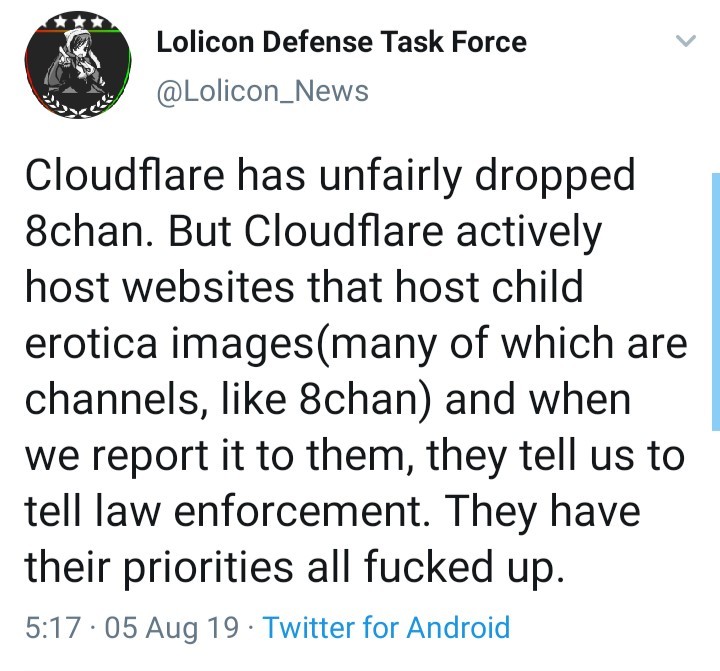Click the tweet's last line about priorities
The width and height of the screenshot is (720, 671).
(294, 568)
